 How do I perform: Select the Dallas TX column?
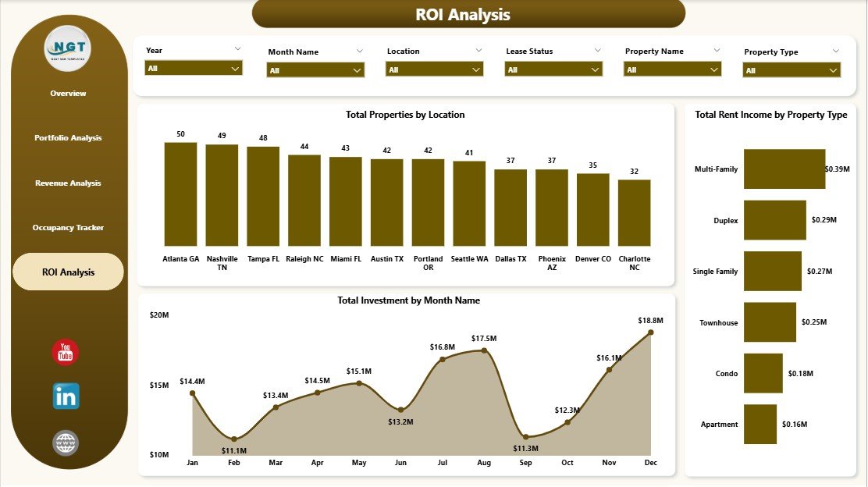pyautogui.click(x=510, y=204)
